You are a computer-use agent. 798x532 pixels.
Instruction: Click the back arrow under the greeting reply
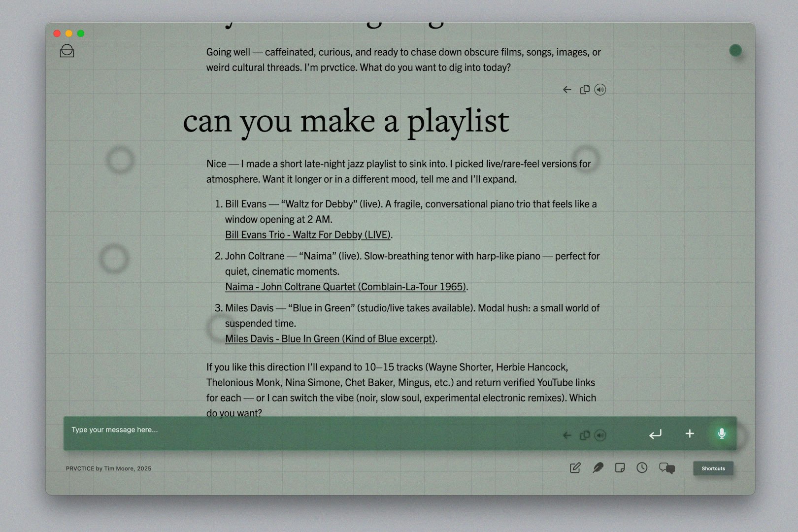point(567,90)
